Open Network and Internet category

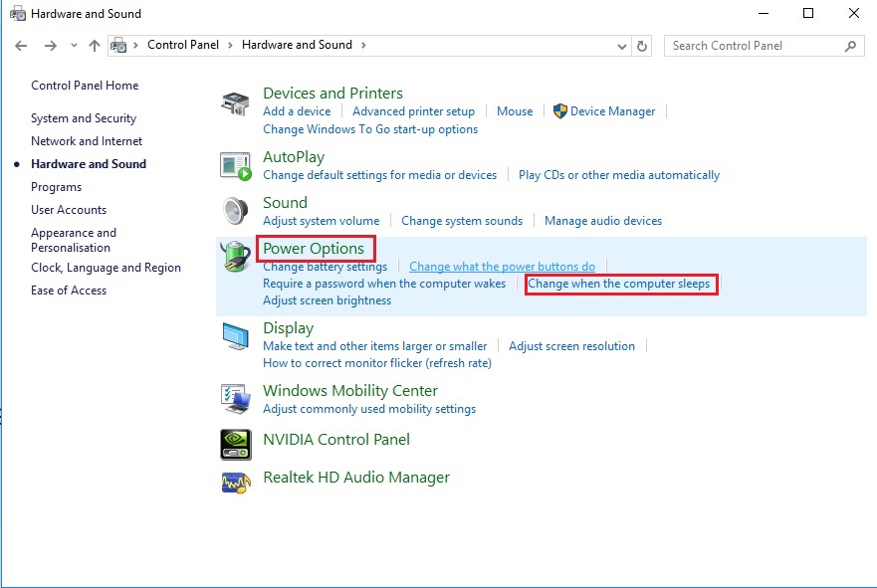click(x=87, y=141)
